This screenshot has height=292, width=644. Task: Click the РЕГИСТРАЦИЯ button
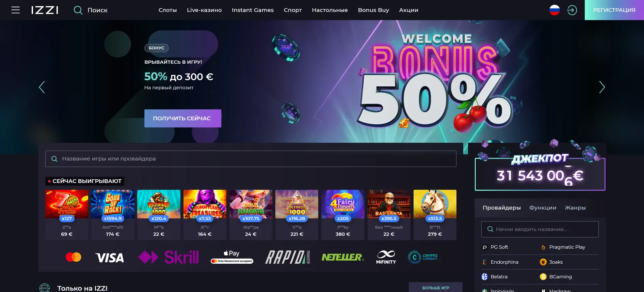[614, 10]
